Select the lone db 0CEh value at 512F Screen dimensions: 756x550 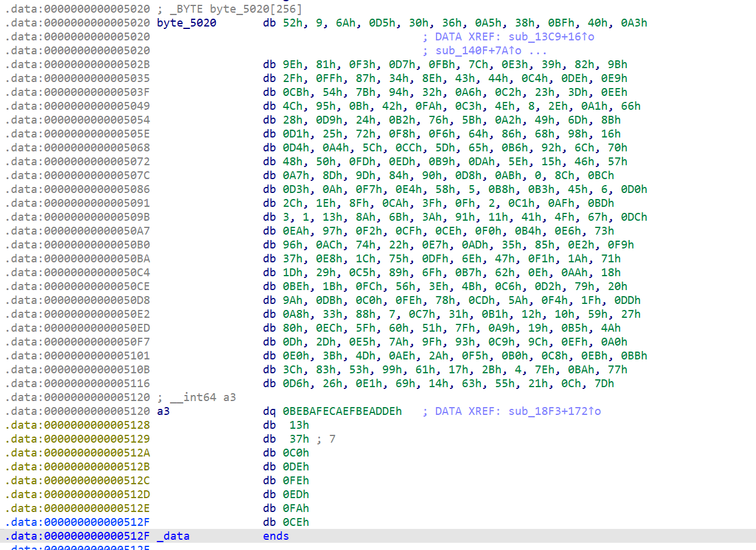coord(296,522)
